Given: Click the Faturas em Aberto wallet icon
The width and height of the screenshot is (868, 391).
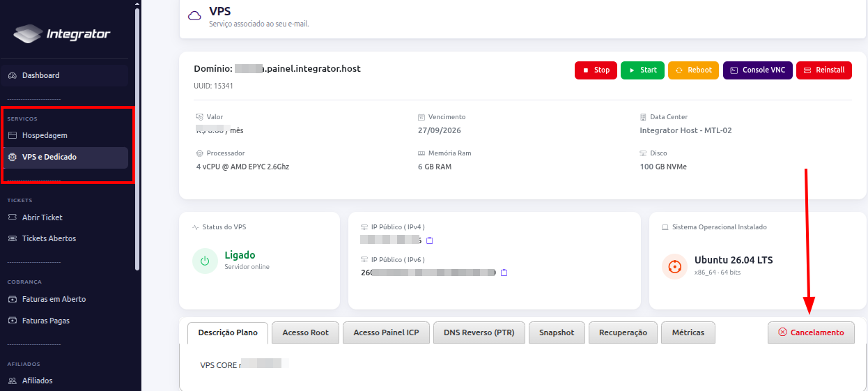Looking at the screenshot, I should pyautogui.click(x=12, y=299).
